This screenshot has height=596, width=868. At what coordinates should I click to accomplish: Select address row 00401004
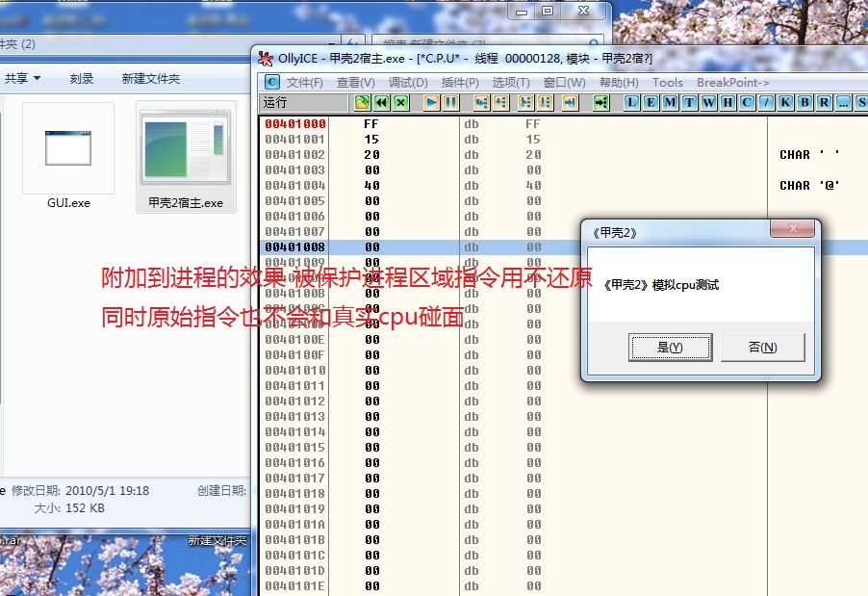coord(295,186)
